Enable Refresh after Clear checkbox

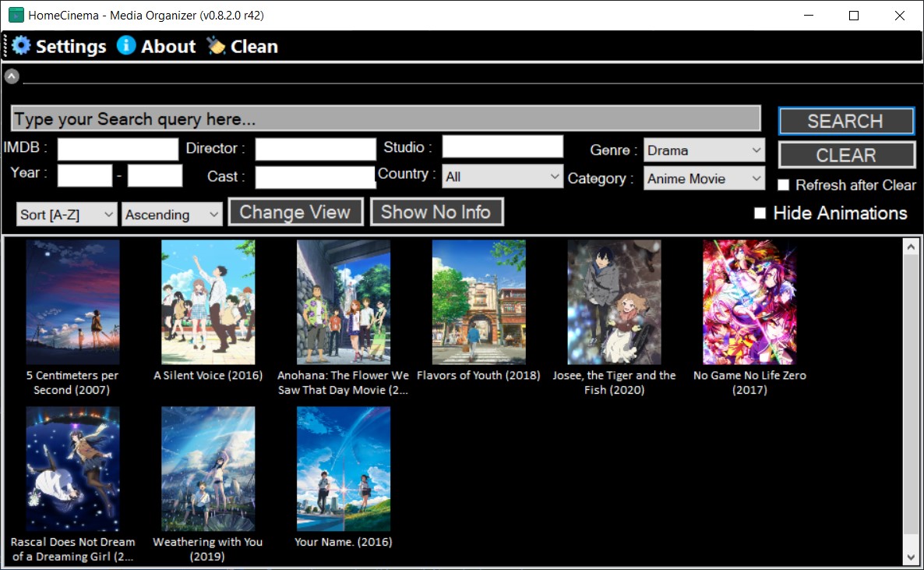(x=783, y=186)
